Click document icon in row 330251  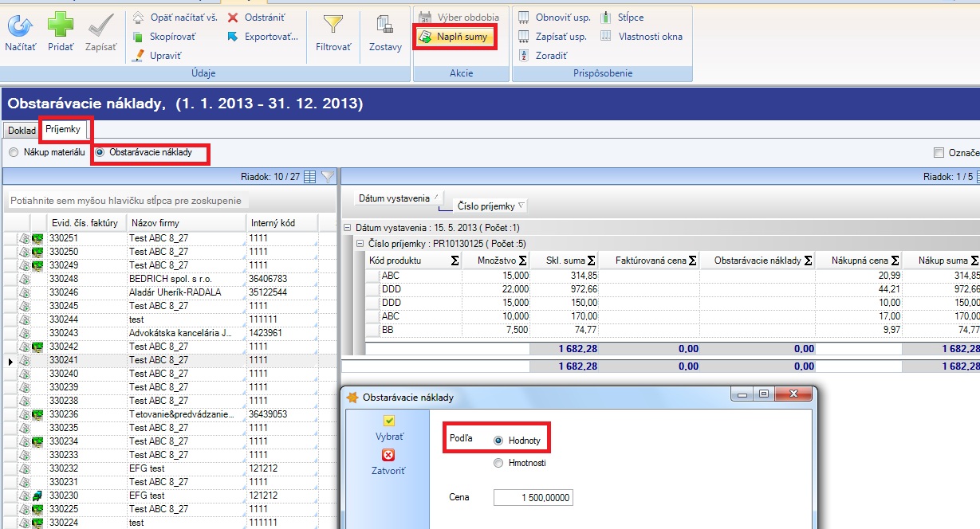pyautogui.click(x=25, y=237)
